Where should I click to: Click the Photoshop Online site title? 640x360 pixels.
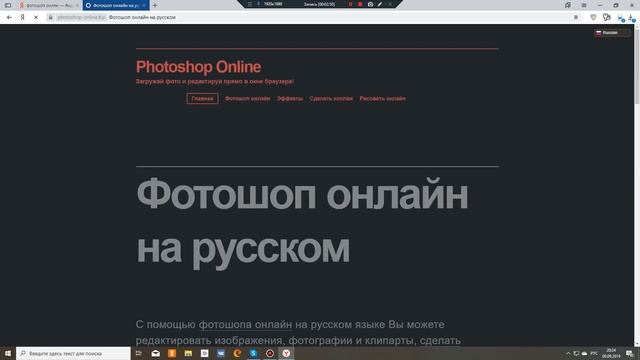pos(198,67)
